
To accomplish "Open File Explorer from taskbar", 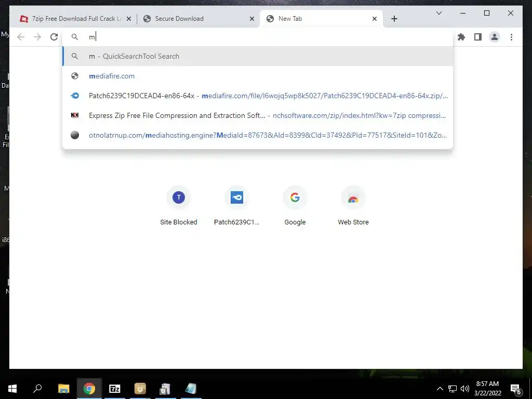I will (x=63, y=389).
